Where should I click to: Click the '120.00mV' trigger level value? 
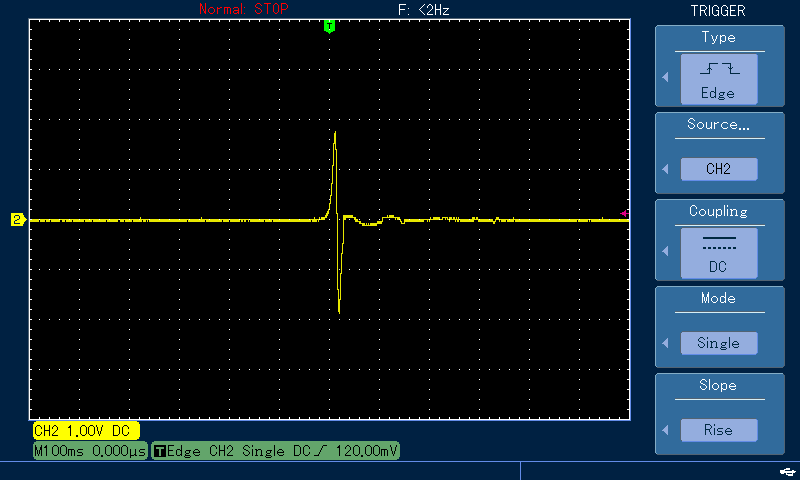coord(366,451)
